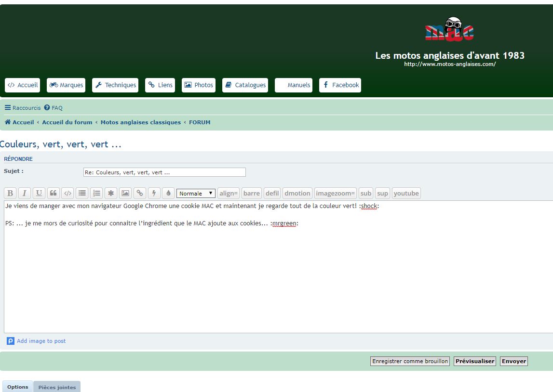This screenshot has height=392, width=553.
Task: Insert image tag
Action: pyautogui.click(x=125, y=193)
